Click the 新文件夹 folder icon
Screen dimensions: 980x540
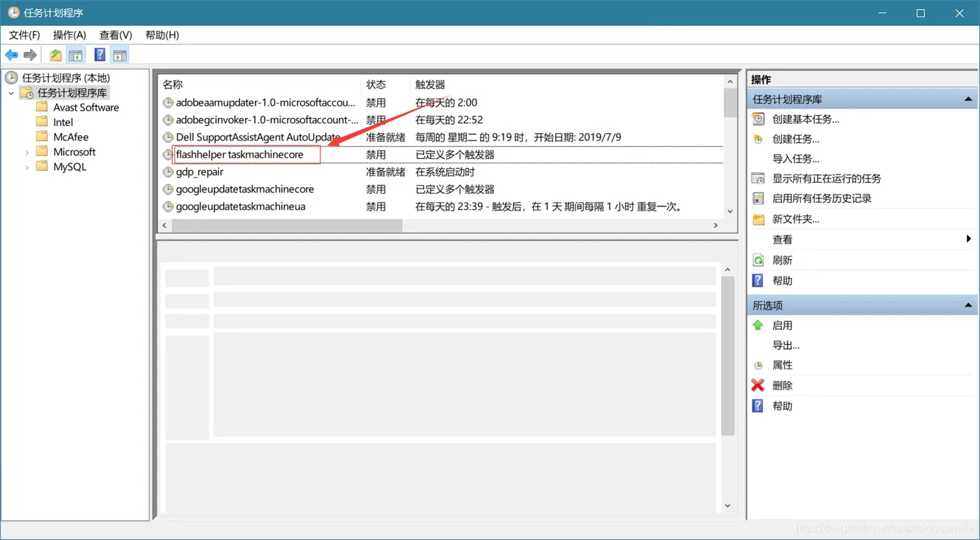(758, 219)
